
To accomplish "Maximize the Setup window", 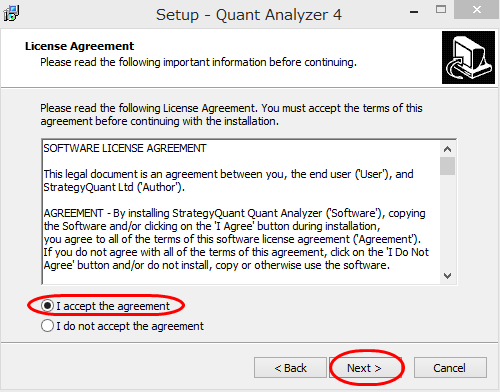I will [x=441, y=10].
